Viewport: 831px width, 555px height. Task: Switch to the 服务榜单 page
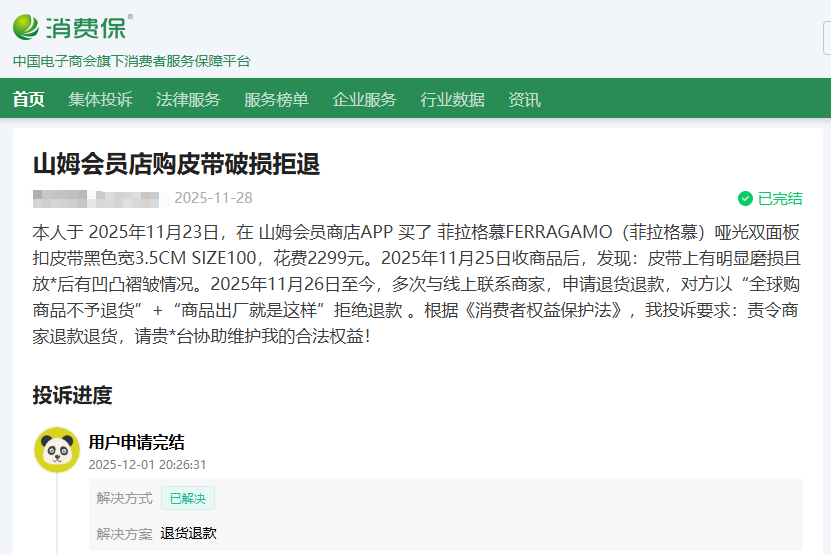(276, 99)
